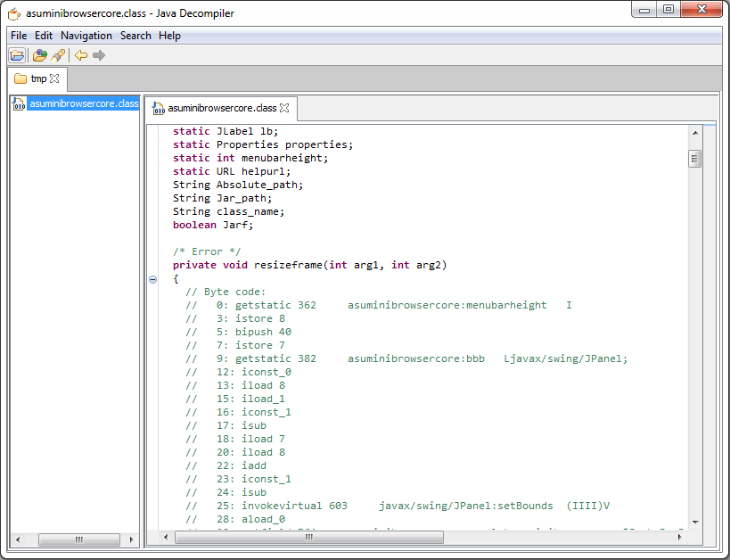Click the 'iconst_0' bytecode line

238,372
